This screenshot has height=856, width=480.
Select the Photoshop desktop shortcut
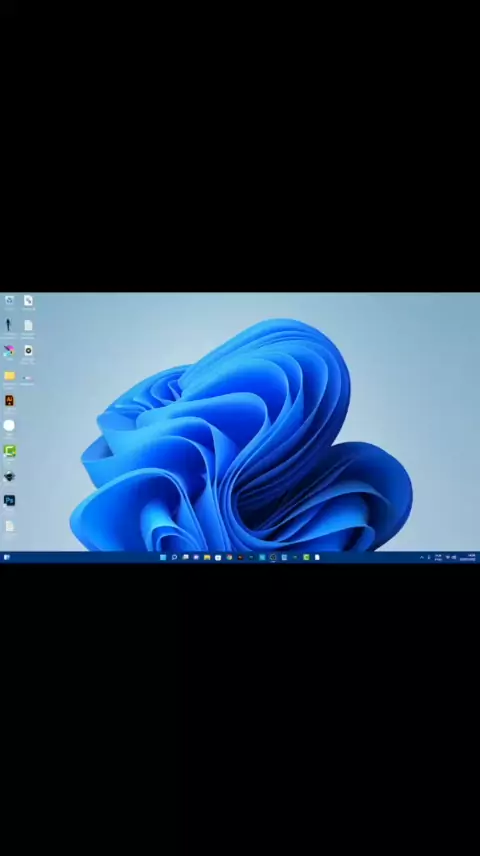point(9,501)
